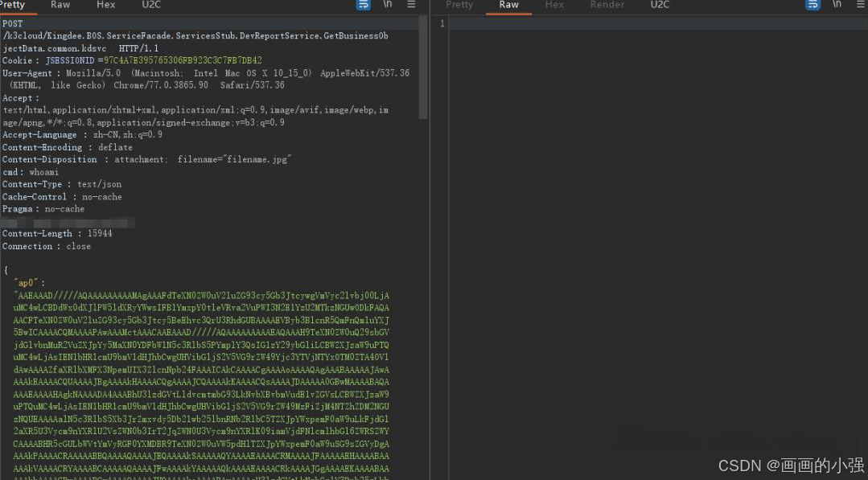Open the request U2C tab
Image resolution: width=868 pixels, height=480 pixels.
[x=151, y=5]
